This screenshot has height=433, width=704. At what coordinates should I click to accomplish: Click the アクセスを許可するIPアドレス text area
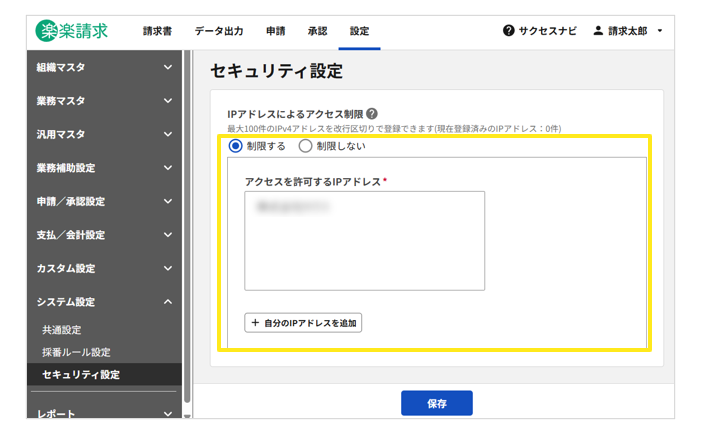pos(364,240)
